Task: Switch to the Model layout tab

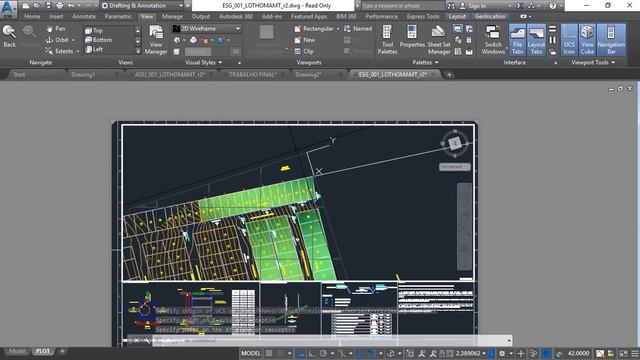Action: pos(17,351)
